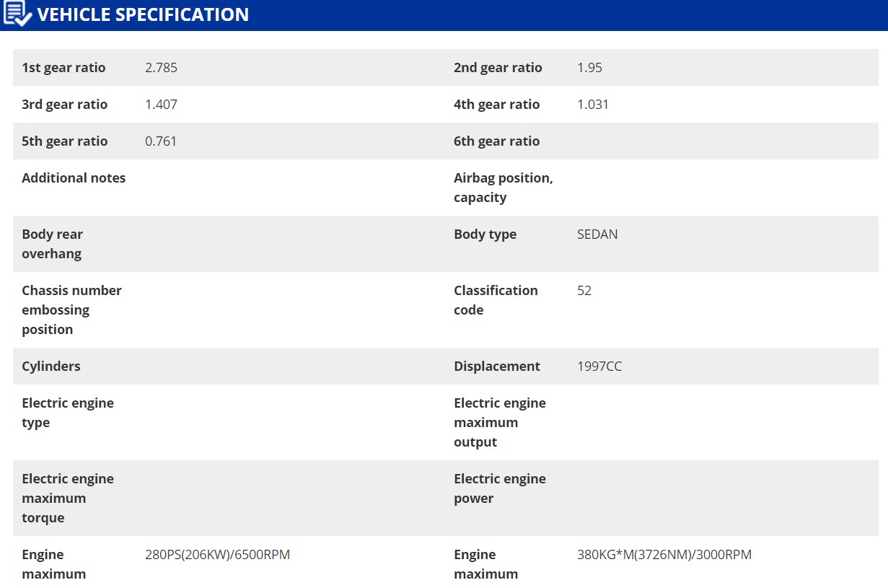Select the 'Airbag position, capacity' label
Screen dimensions: 888x588
point(504,188)
